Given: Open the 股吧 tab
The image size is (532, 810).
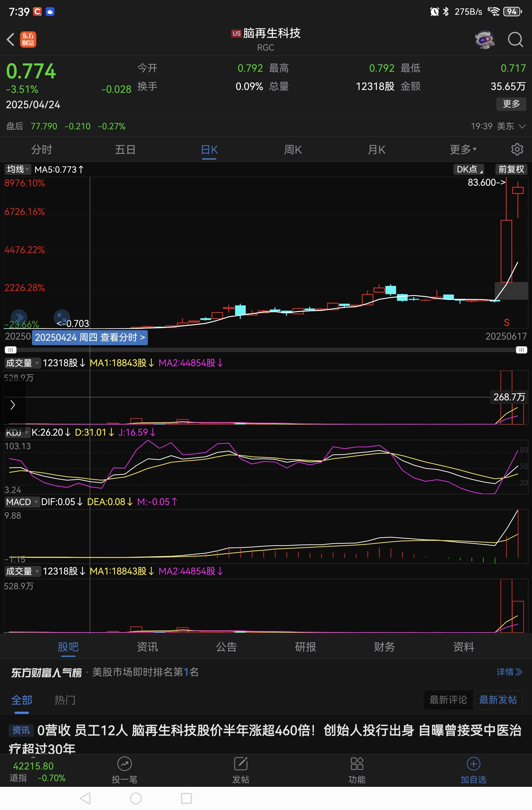Looking at the screenshot, I should pyautogui.click(x=68, y=647).
